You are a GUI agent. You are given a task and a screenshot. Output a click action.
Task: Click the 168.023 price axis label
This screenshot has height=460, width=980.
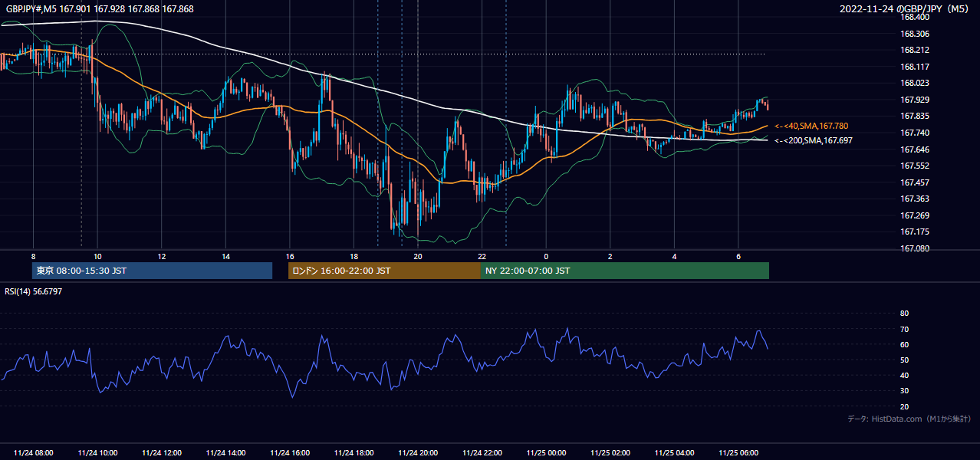[x=914, y=83]
